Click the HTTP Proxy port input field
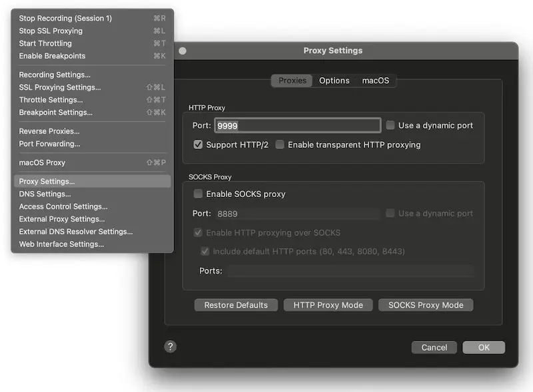533x392 pixels. point(297,125)
